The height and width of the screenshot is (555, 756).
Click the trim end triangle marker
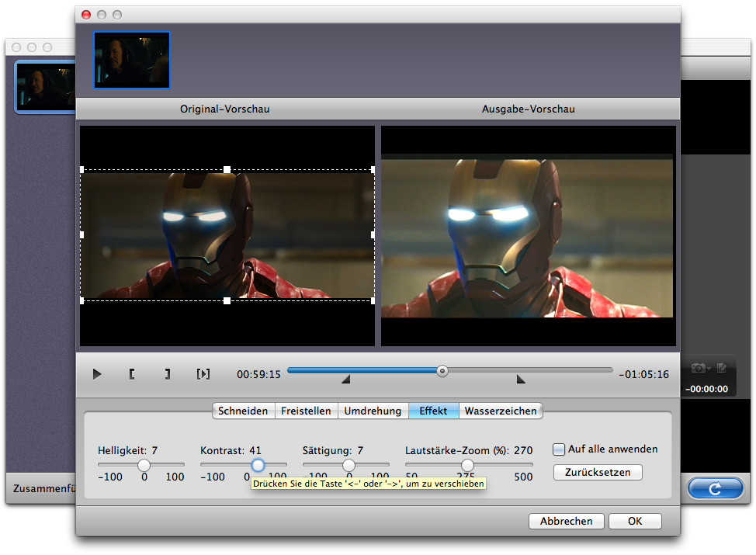tap(521, 380)
